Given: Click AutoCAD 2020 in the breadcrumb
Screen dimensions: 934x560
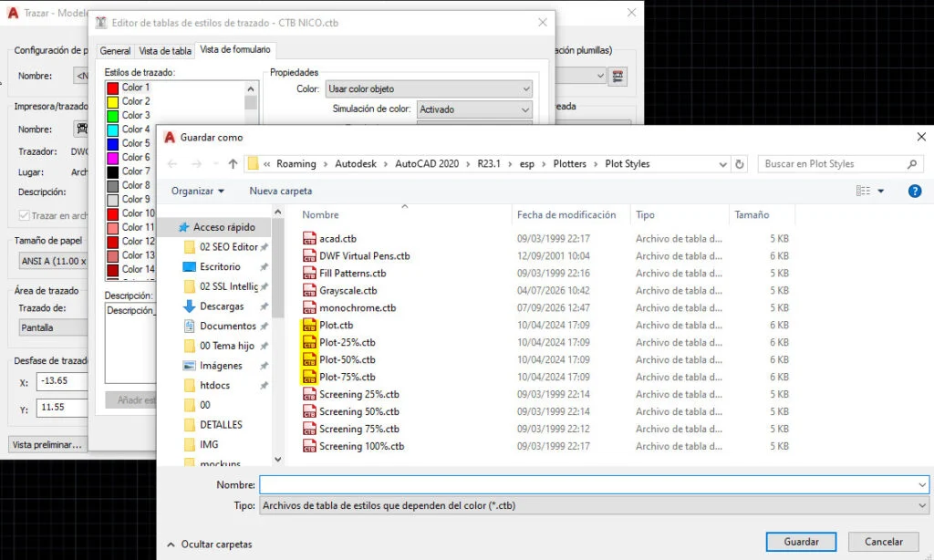Looking at the screenshot, I should coord(427,164).
